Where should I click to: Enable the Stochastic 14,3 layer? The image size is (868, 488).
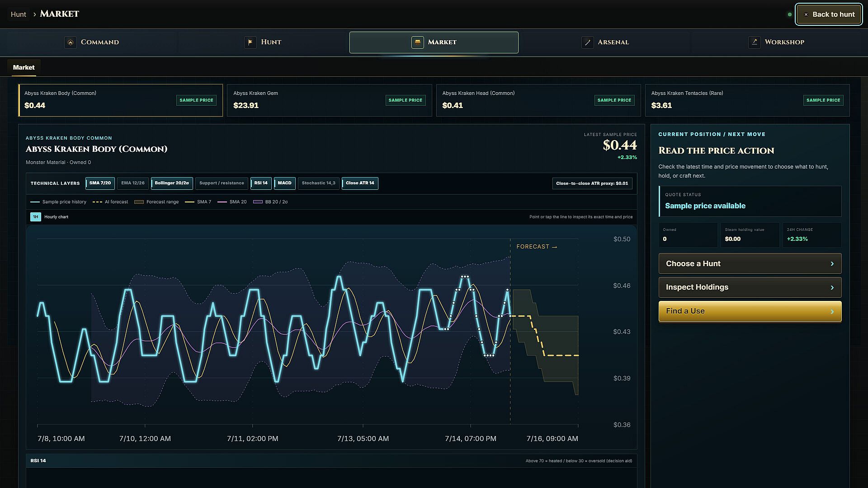coord(319,183)
